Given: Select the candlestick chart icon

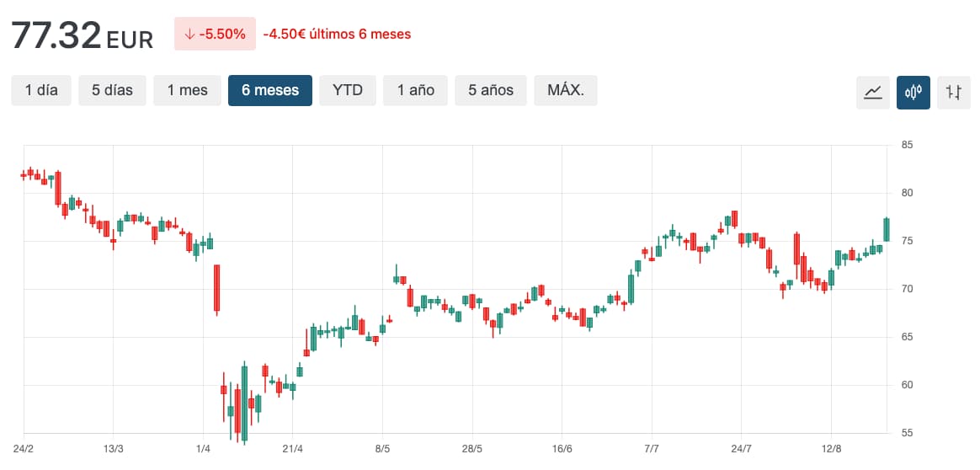Looking at the screenshot, I should click(913, 92).
